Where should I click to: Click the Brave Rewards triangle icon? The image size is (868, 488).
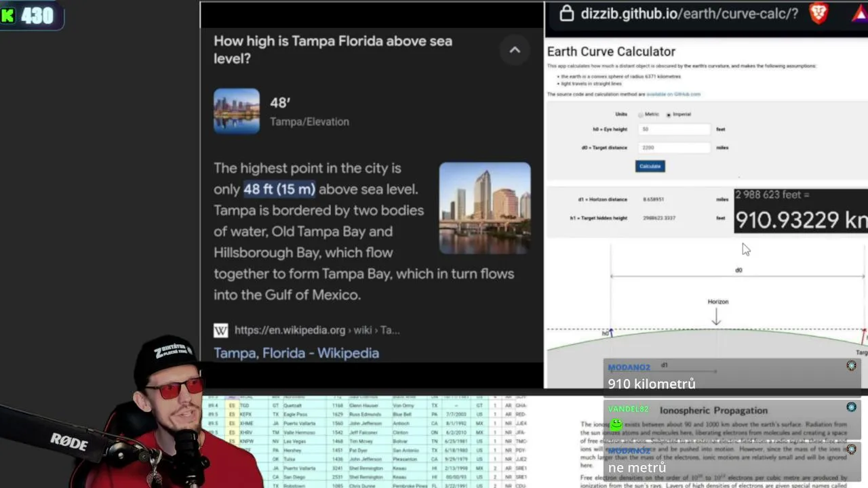pos(859,14)
